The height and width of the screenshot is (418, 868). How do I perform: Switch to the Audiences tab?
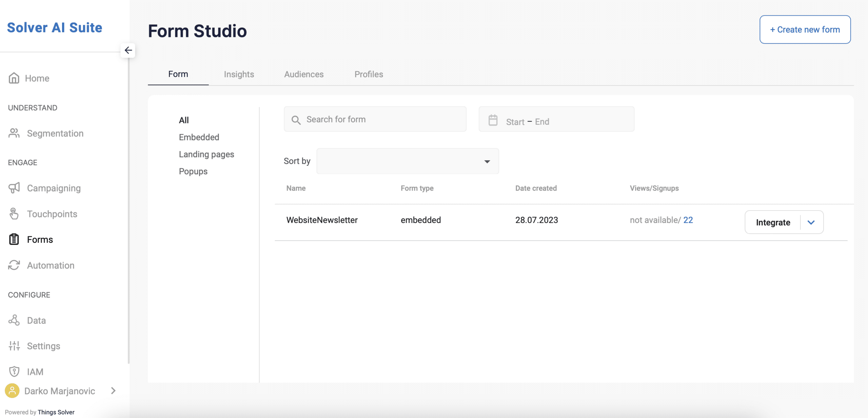click(304, 74)
